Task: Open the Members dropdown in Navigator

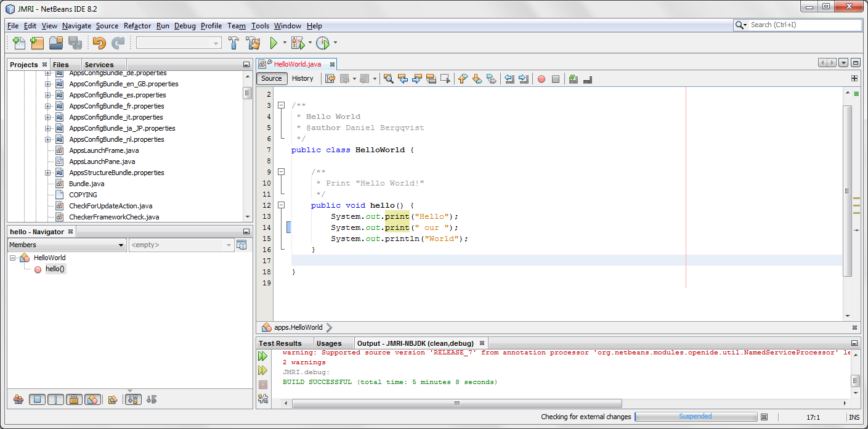Action: pyautogui.click(x=67, y=245)
